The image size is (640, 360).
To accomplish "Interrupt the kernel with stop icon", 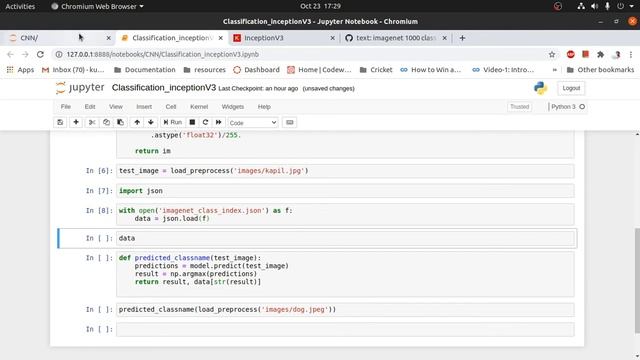I will pyautogui.click(x=192, y=122).
